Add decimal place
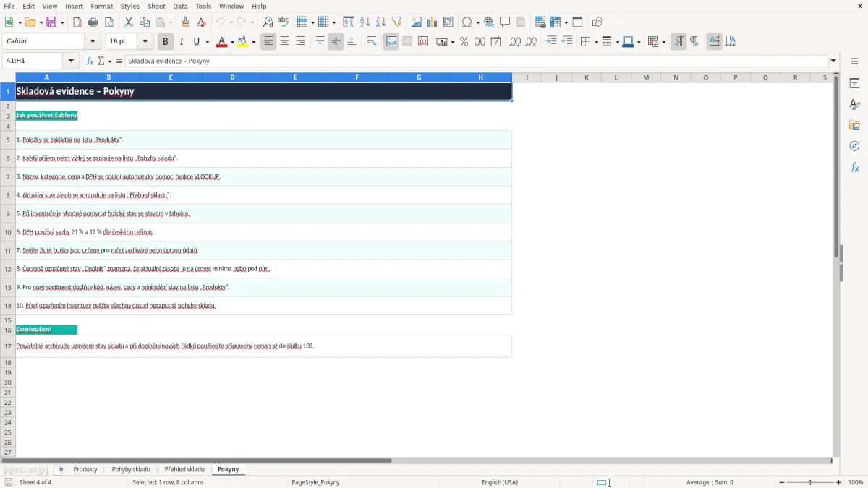Screen dimensions: 868x488 point(516,42)
